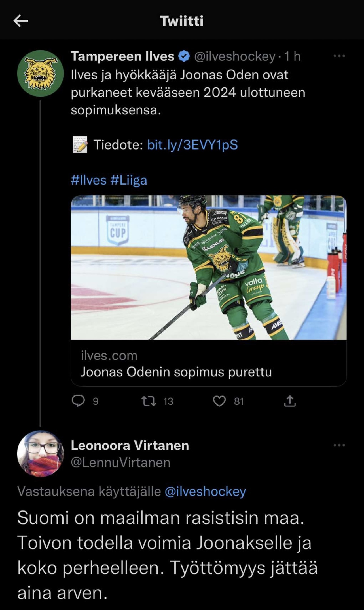Retweet the Tampereen Ilves tweet
Image resolution: width=364 pixels, height=610 pixels.
[x=149, y=401]
